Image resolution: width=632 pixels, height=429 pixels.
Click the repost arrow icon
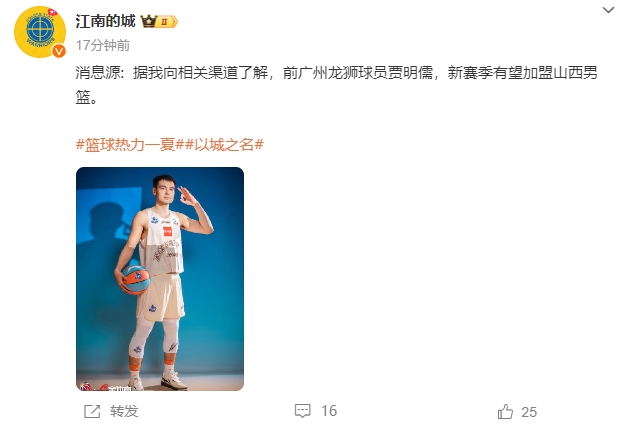92,412
